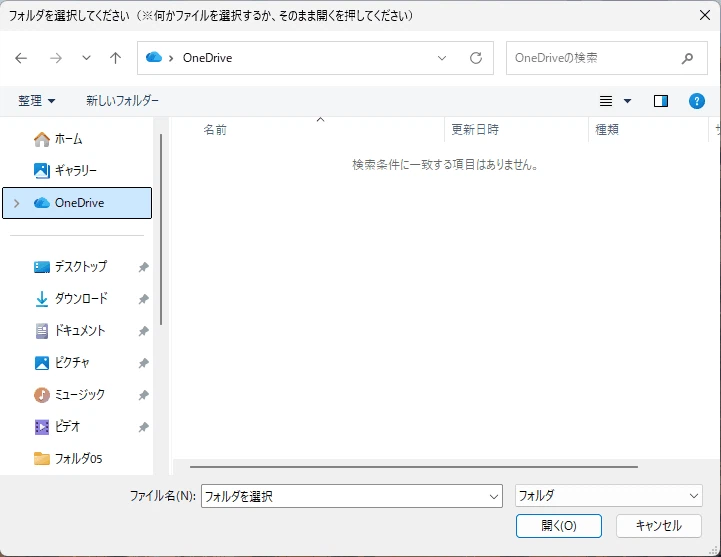Open the フォルダ file type dropdown
This screenshot has height=557, width=721.
pyautogui.click(x=609, y=496)
